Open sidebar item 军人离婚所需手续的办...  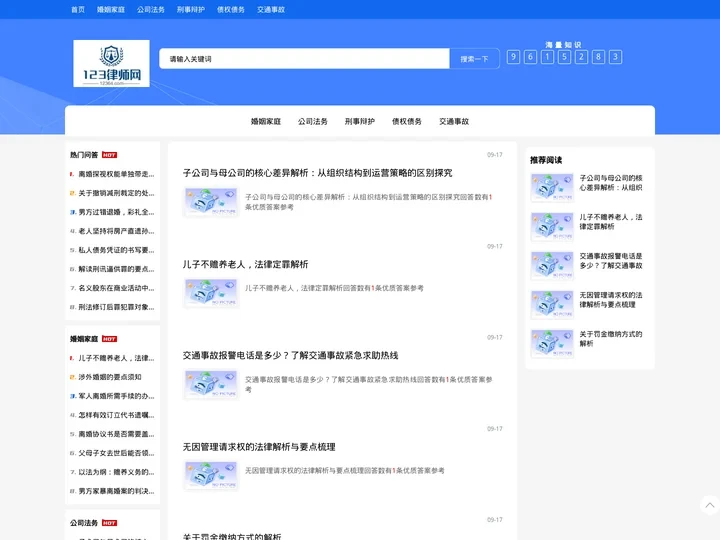pos(116,396)
